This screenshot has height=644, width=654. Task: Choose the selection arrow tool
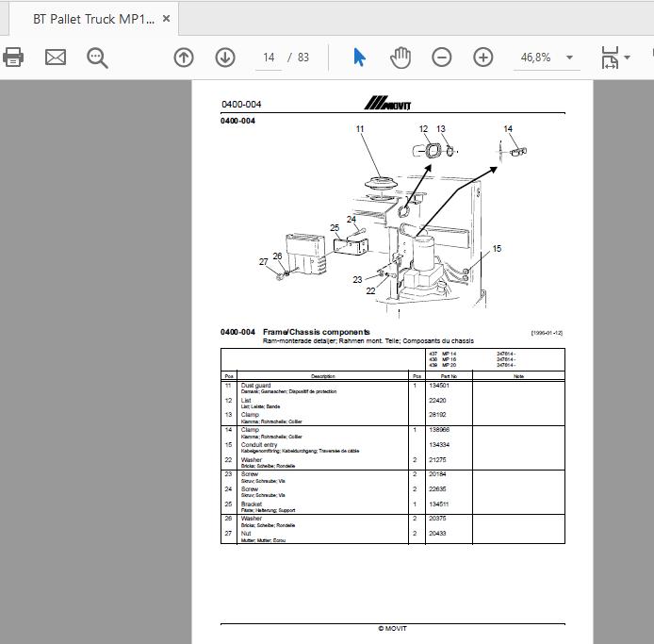click(359, 58)
